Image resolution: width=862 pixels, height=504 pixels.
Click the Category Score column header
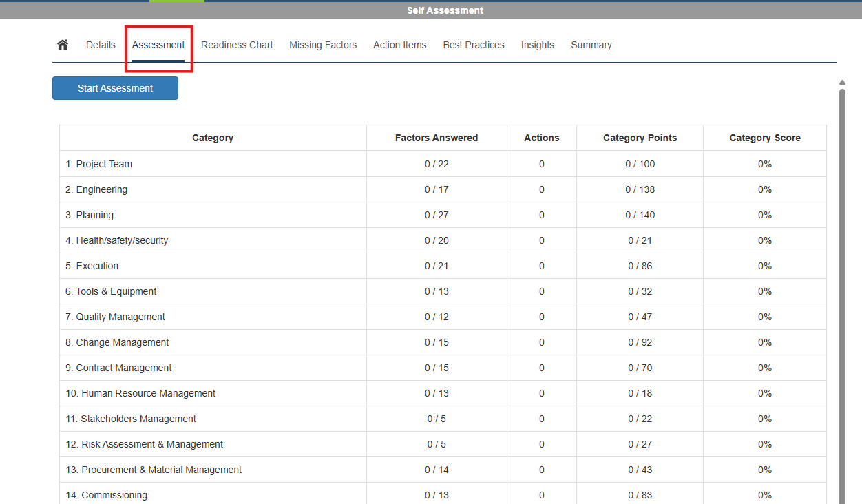point(764,138)
